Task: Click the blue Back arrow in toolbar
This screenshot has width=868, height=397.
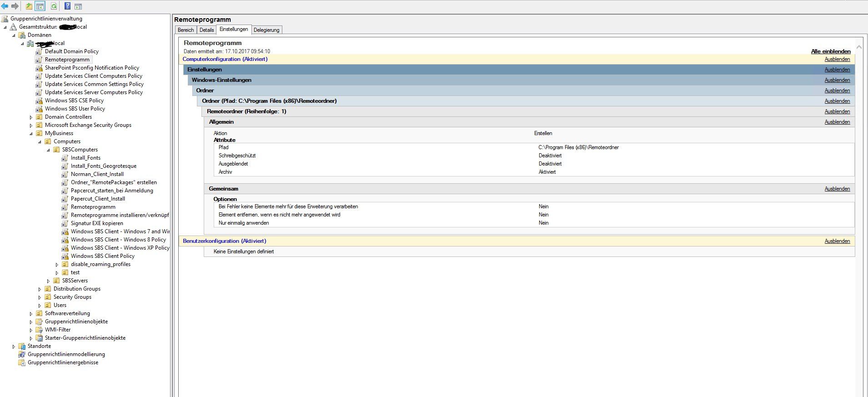Action: click(x=5, y=6)
